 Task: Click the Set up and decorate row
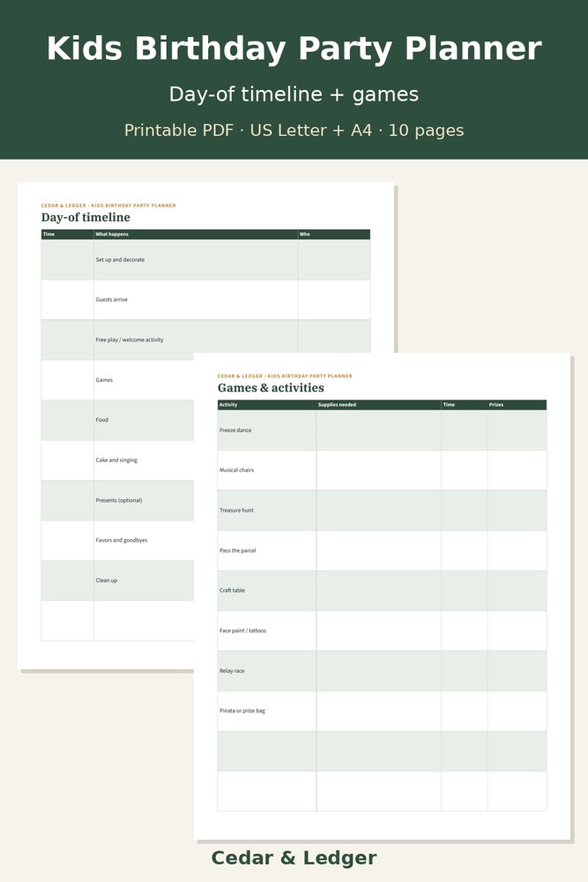pos(205,260)
